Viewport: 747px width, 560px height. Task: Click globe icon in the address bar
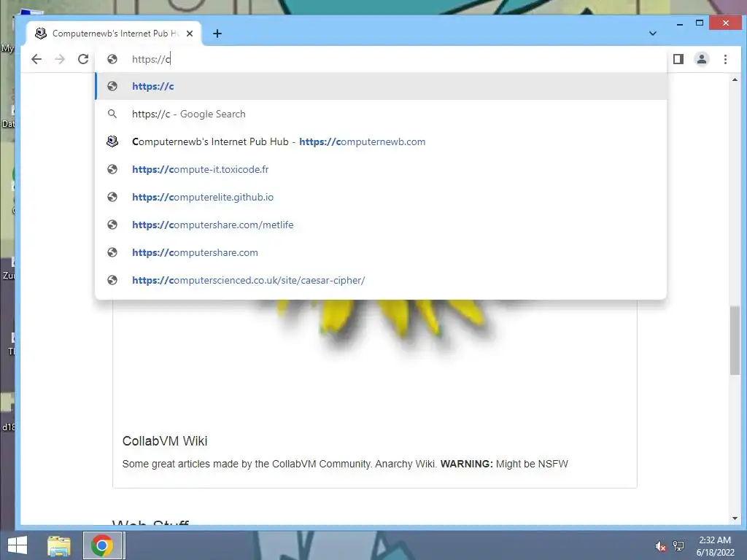[112, 59]
